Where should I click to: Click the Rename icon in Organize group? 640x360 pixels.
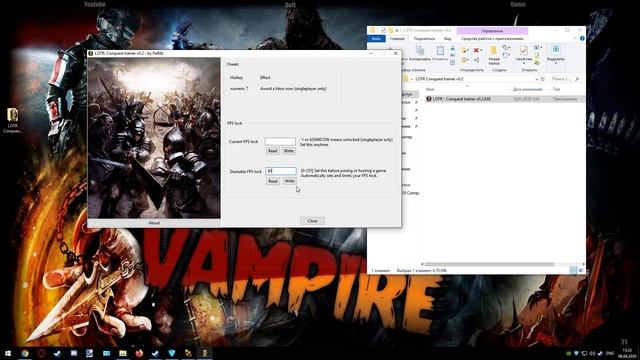click(x=476, y=60)
